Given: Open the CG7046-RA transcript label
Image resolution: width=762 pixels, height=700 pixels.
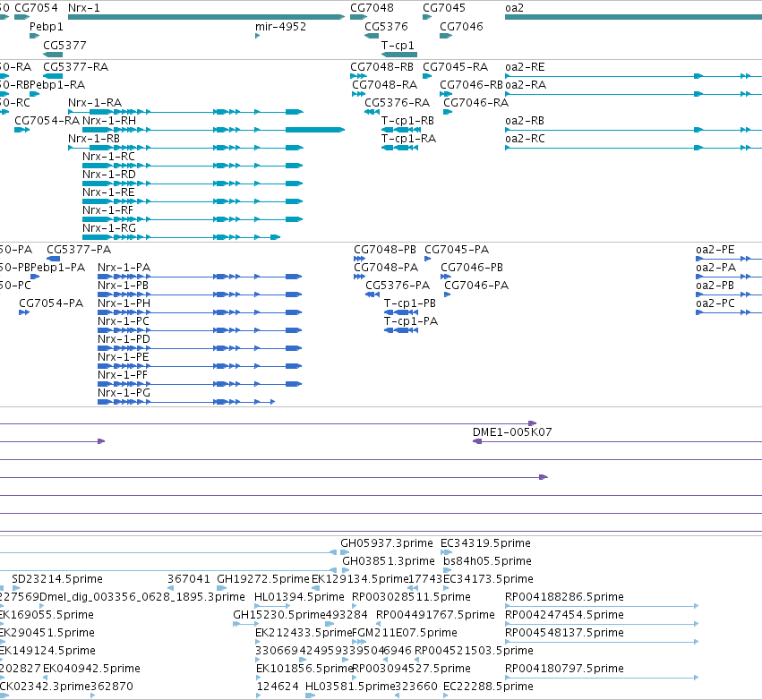Looking at the screenshot, I should [x=475, y=103].
